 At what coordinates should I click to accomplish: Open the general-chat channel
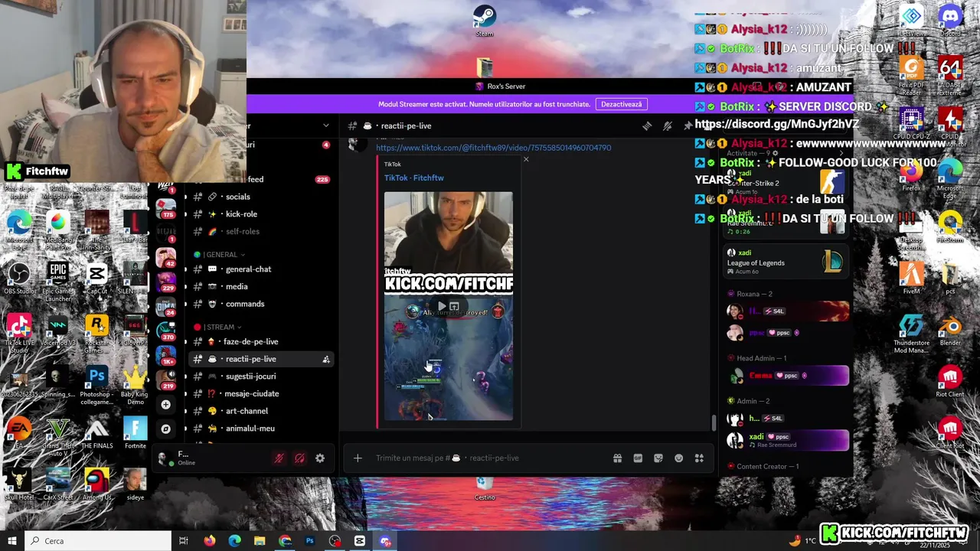pos(260,269)
